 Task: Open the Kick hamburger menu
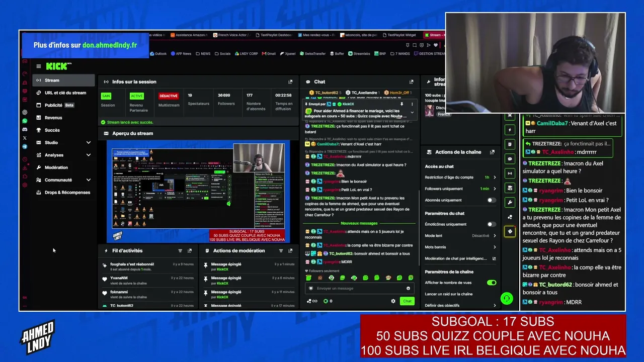click(38, 66)
